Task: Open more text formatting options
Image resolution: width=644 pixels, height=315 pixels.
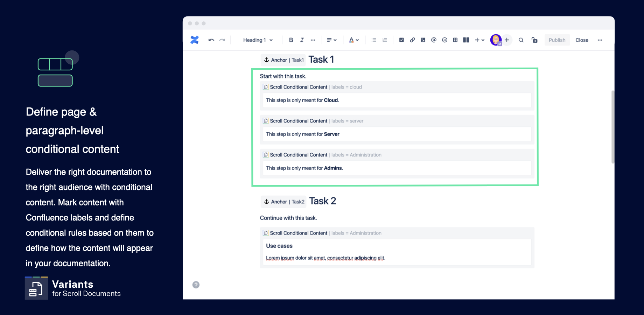Action: click(313, 40)
